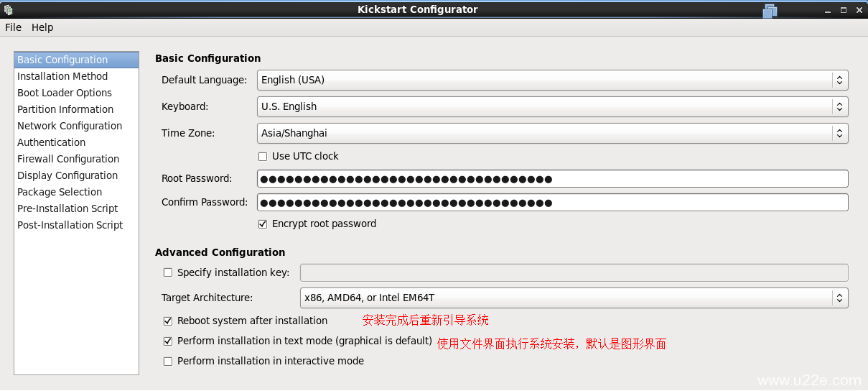Toggle Reboot system after installation

[x=168, y=321]
